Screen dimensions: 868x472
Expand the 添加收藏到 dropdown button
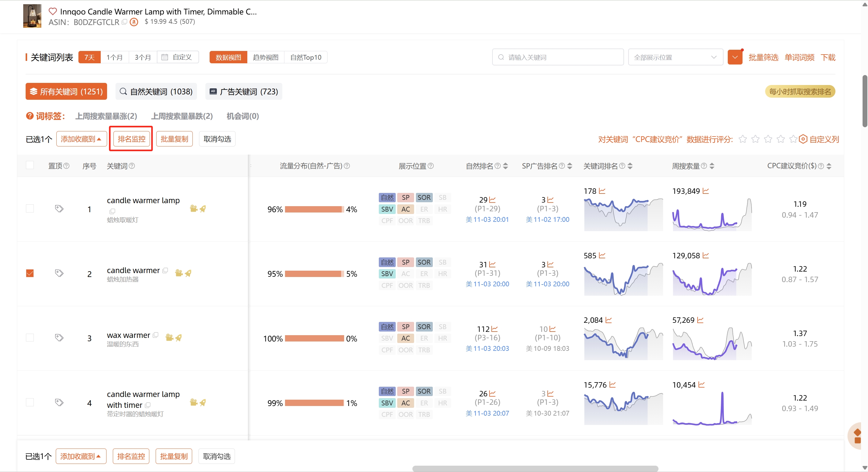click(x=81, y=139)
